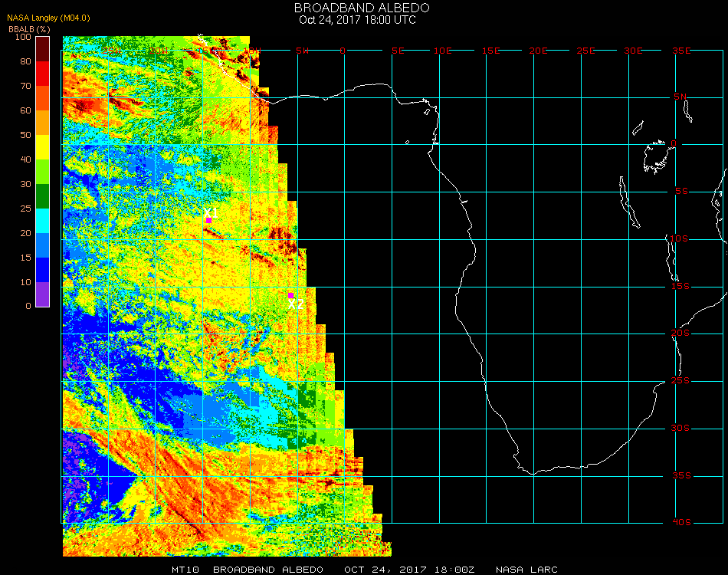Click the 25S latitude label
Viewport: 728px width, 575px height.
[680, 381]
